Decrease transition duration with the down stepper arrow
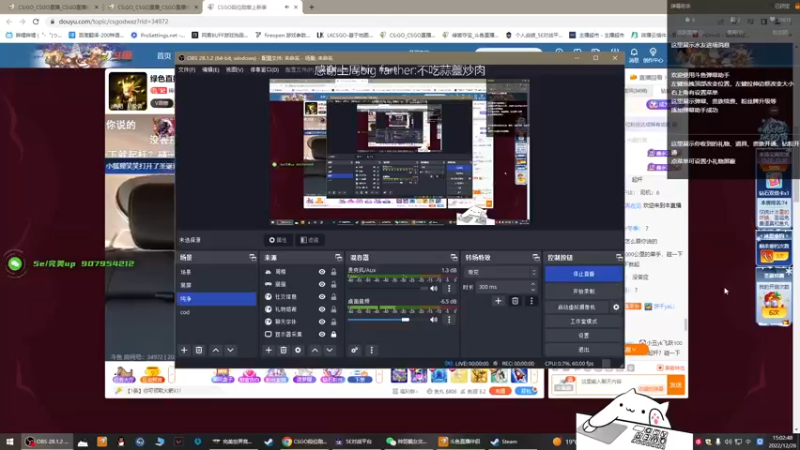Screen dimensions: 800x450 (x=533, y=290)
